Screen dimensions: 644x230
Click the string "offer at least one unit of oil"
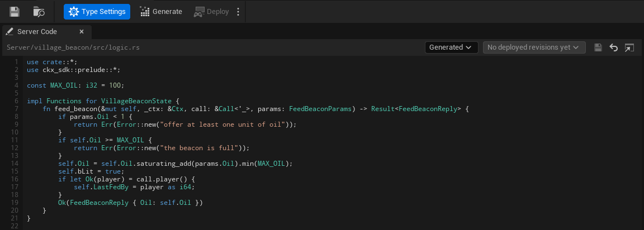point(224,124)
